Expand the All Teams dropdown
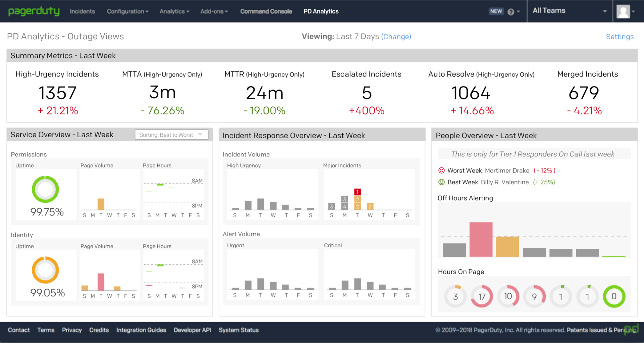The width and height of the screenshot is (644, 343). (570, 11)
